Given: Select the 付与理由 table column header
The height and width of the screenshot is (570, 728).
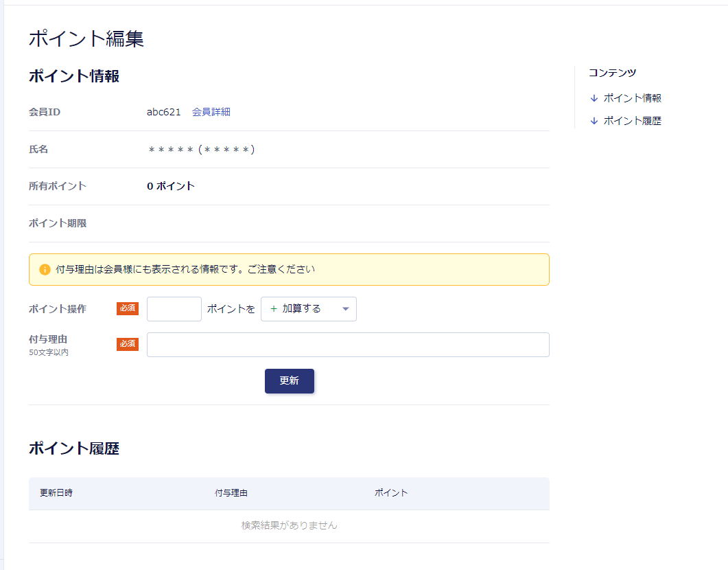Looking at the screenshot, I should click(231, 493).
